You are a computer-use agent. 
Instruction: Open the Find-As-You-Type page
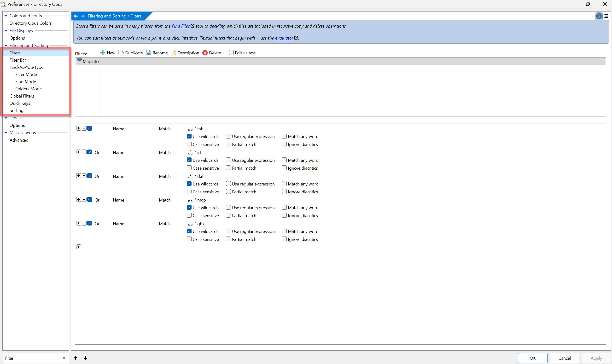tap(27, 67)
